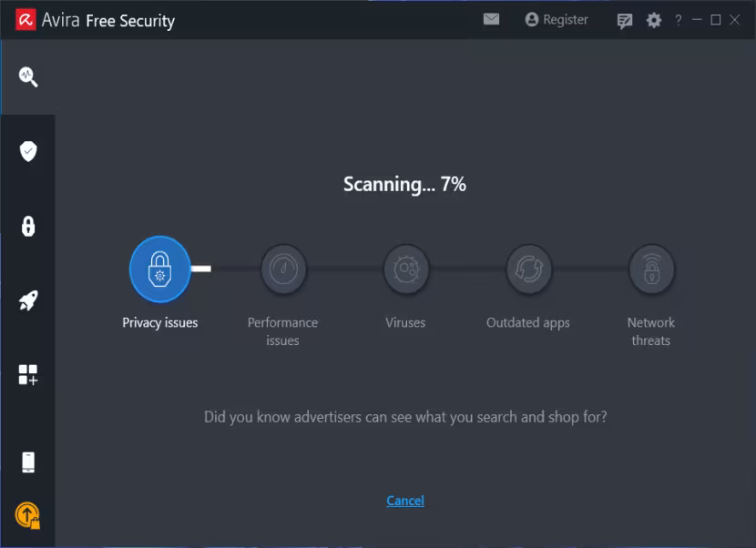
Task: Click the Privacy issues scan step icon
Action: 160,269
